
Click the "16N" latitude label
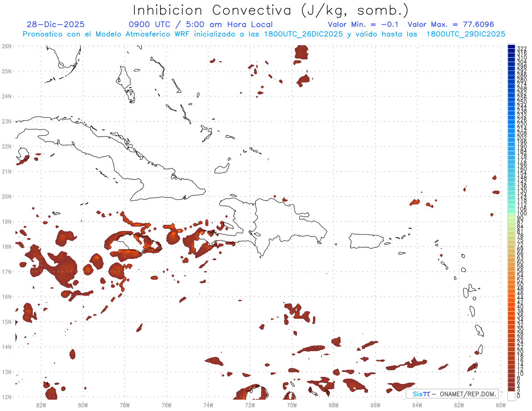[7, 296]
